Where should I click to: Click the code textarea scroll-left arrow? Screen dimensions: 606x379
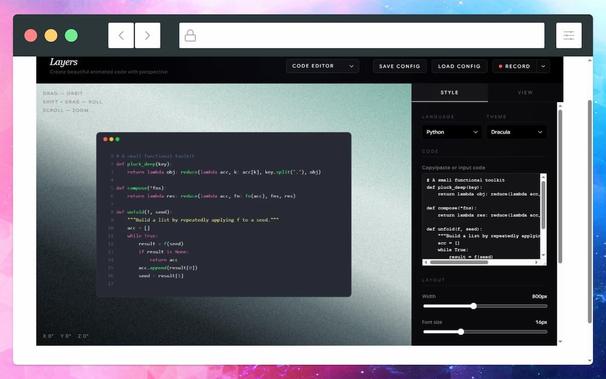(x=426, y=262)
